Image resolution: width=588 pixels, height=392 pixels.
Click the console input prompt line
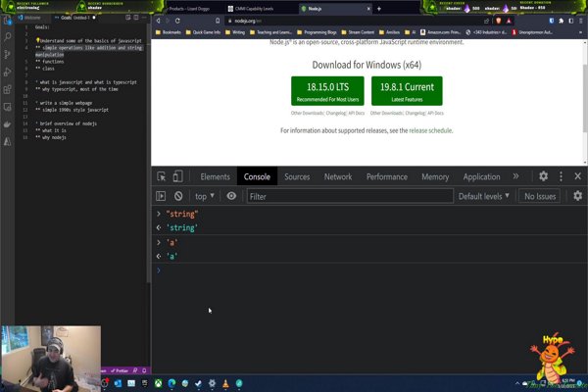[x=369, y=270]
